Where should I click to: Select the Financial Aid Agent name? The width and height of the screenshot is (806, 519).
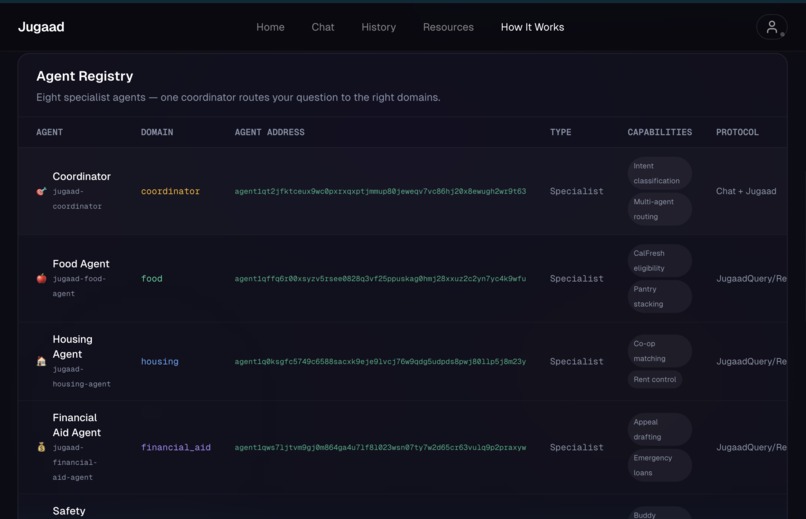point(77,425)
